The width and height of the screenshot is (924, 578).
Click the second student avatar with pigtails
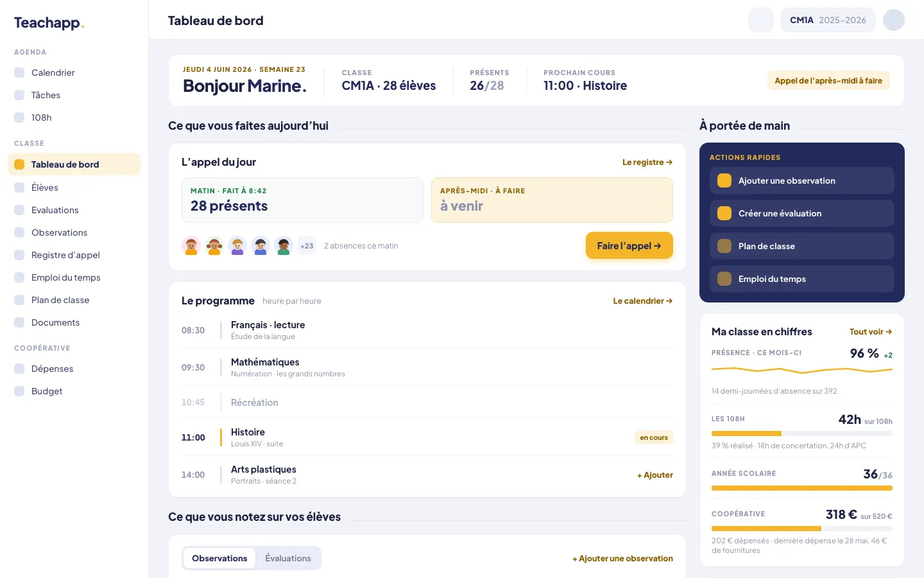(214, 245)
